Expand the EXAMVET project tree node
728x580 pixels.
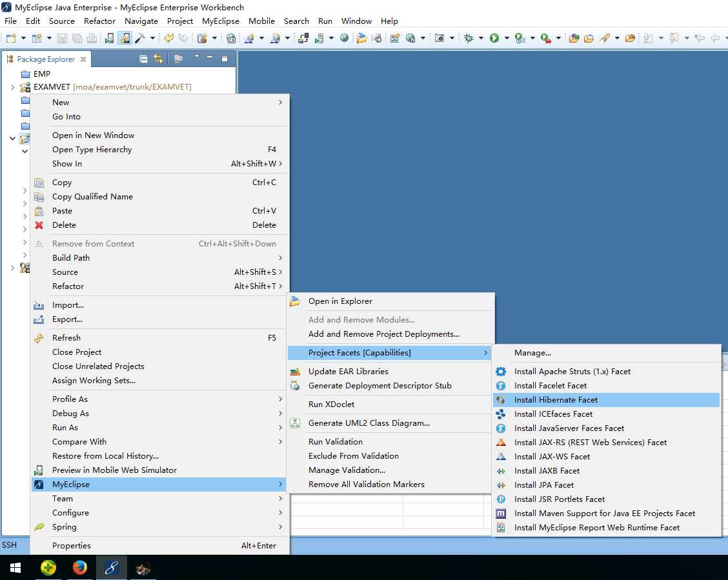tap(12, 87)
